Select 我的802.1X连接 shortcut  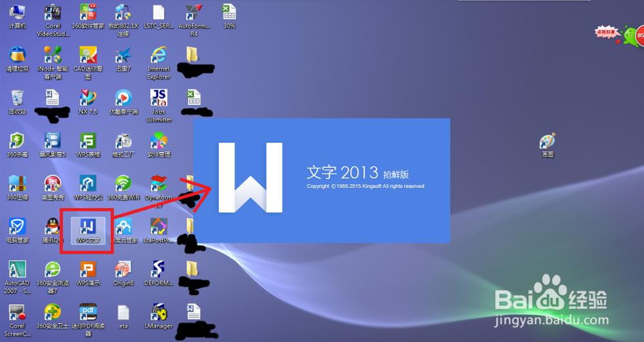coord(123,21)
